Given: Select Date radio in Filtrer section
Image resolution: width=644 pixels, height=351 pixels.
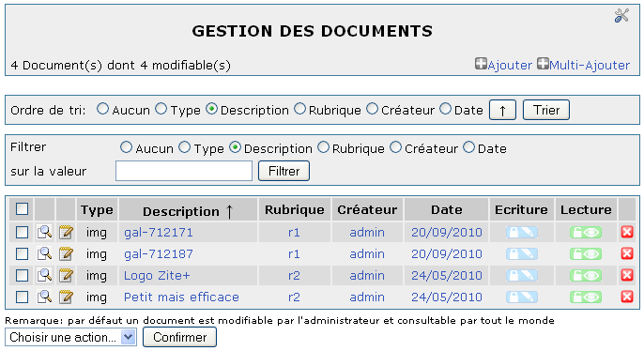Looking at the screenshot, I should [468, 147].
